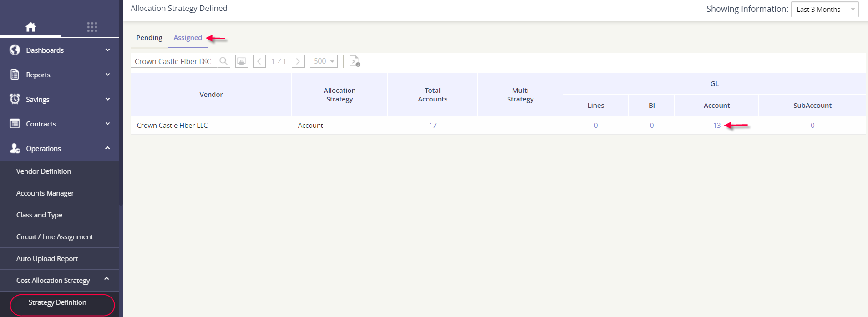Click Total Accounts value 17
Image resolution: width=868 pixels, height=317 pixels.
click(x=432, y=126)
